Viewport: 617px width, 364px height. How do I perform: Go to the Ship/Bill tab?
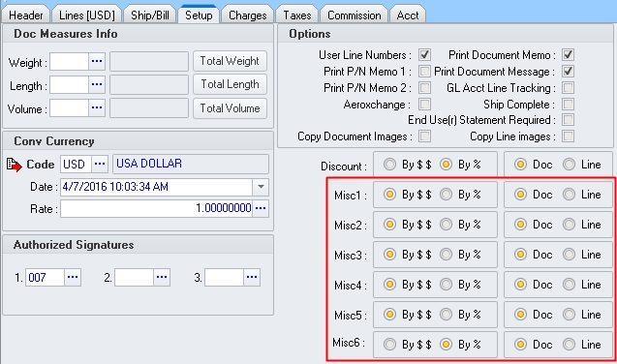point(150,15)
